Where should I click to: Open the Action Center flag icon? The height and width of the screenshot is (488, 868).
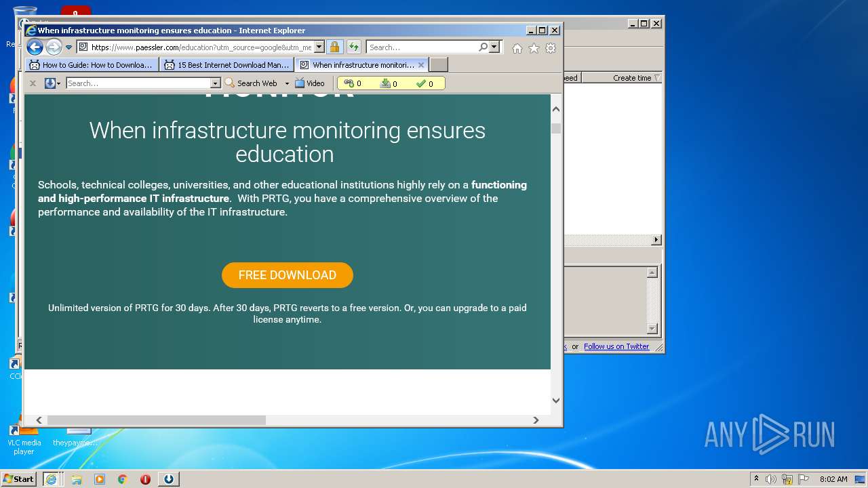[804, 479]
